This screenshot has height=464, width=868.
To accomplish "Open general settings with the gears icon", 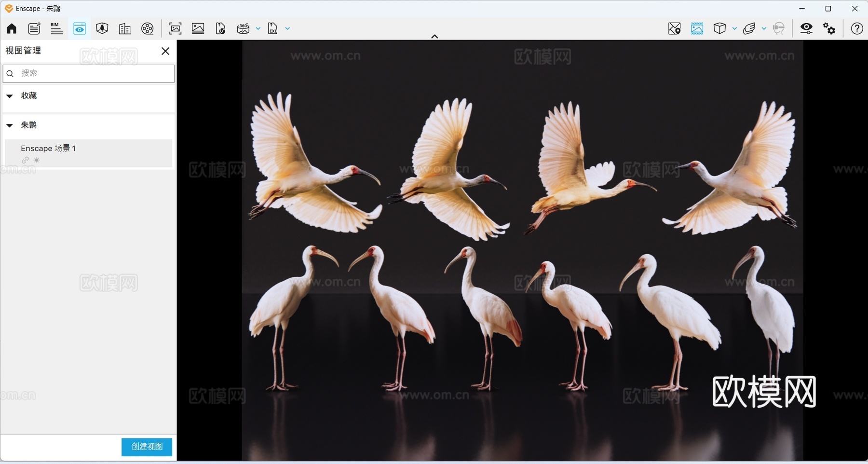I will pos(829,28).
